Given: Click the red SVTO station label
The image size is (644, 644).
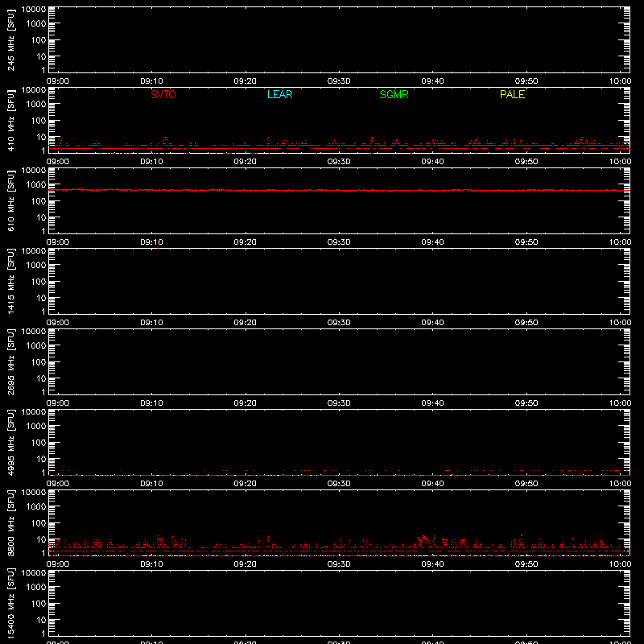Looking at the screenshot, I should tap(163, 94).
